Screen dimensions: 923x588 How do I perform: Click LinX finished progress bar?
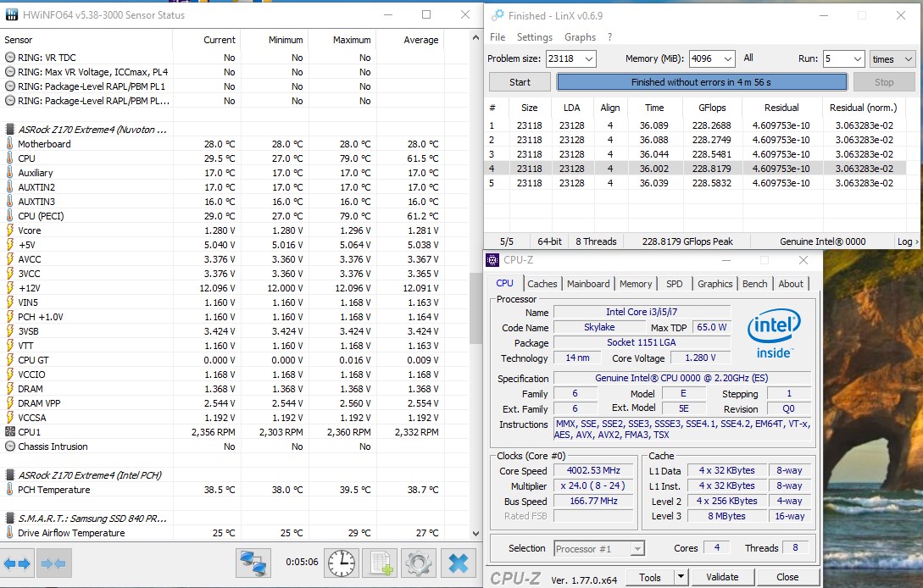pos(701,82)
